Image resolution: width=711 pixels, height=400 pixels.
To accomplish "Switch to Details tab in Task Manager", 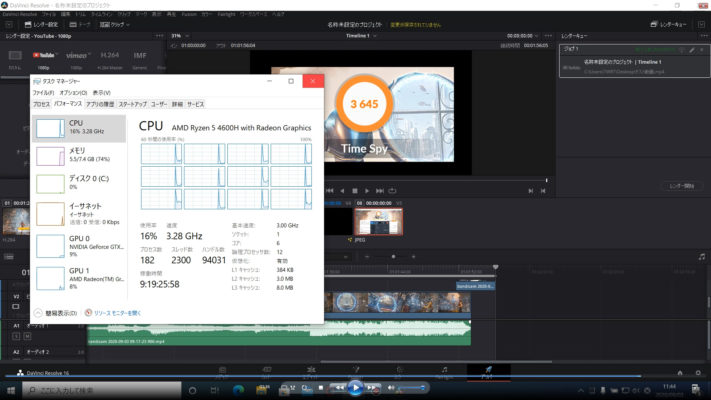I will tap(177, 104).
